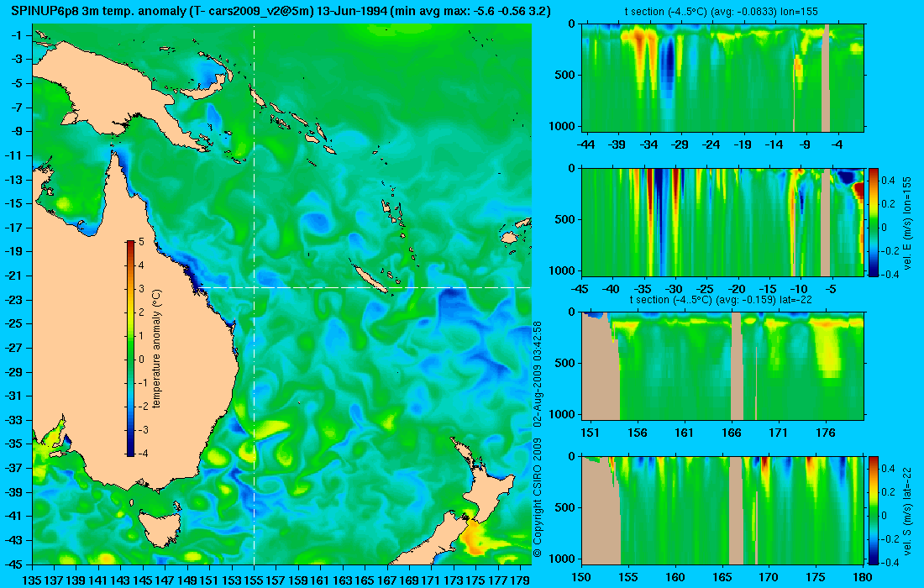This screenshot has height=588, width=924.
Task: Click the vel. E velocity color bar
Action: (x=874, y=222)
